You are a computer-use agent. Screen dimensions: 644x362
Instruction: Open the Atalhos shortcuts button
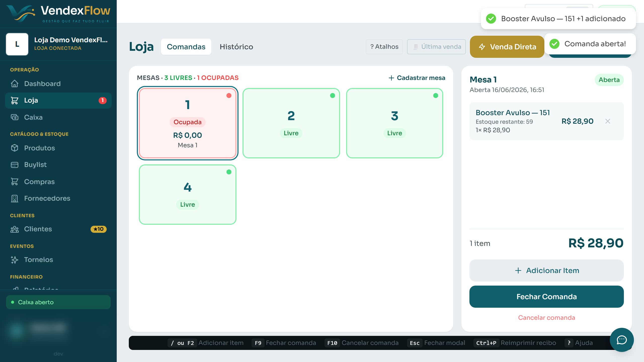[384, 47]
